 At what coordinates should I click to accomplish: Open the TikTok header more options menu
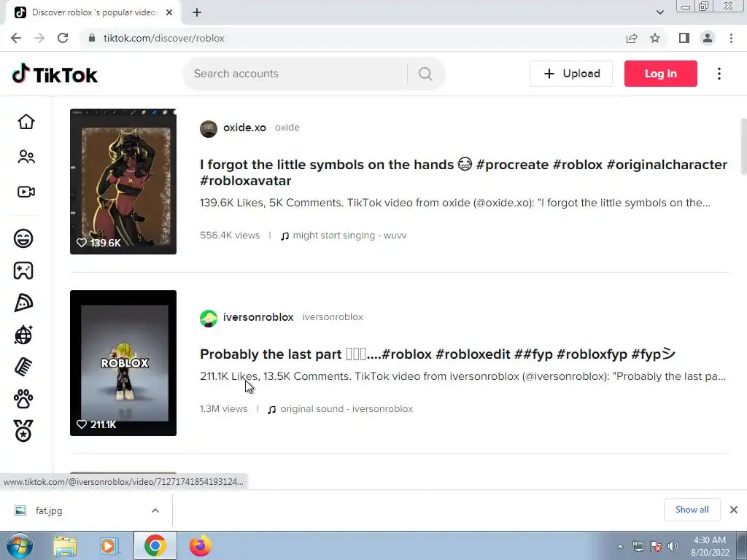(719, 74)
